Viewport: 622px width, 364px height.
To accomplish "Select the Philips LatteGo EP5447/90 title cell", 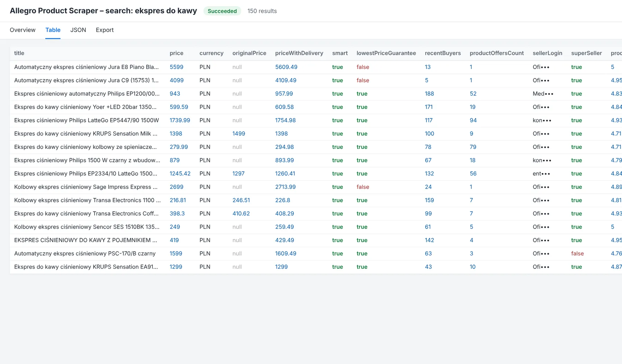I will 86,121.
